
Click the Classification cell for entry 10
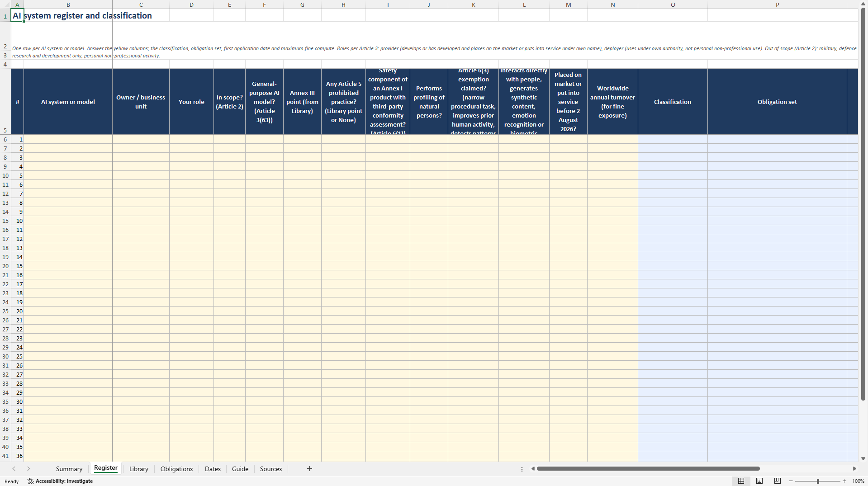(673, 221)
